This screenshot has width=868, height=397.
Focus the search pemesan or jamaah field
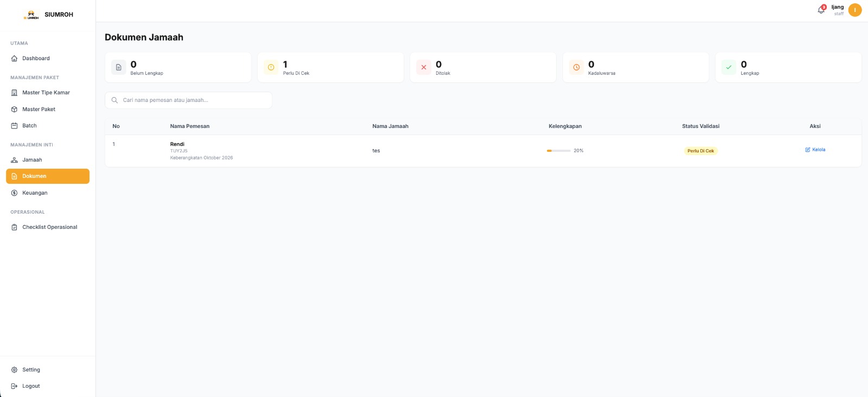click(188, 100)
